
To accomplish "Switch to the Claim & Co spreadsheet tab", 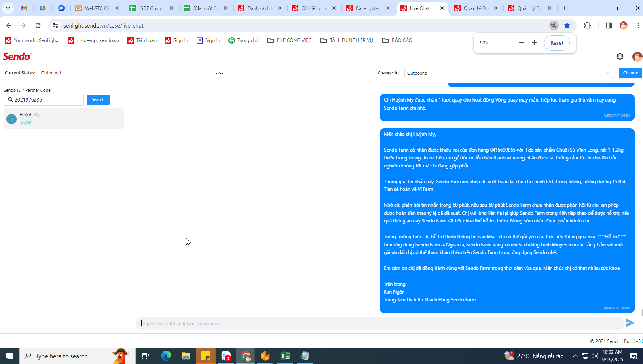I will [x=205, y=8].
